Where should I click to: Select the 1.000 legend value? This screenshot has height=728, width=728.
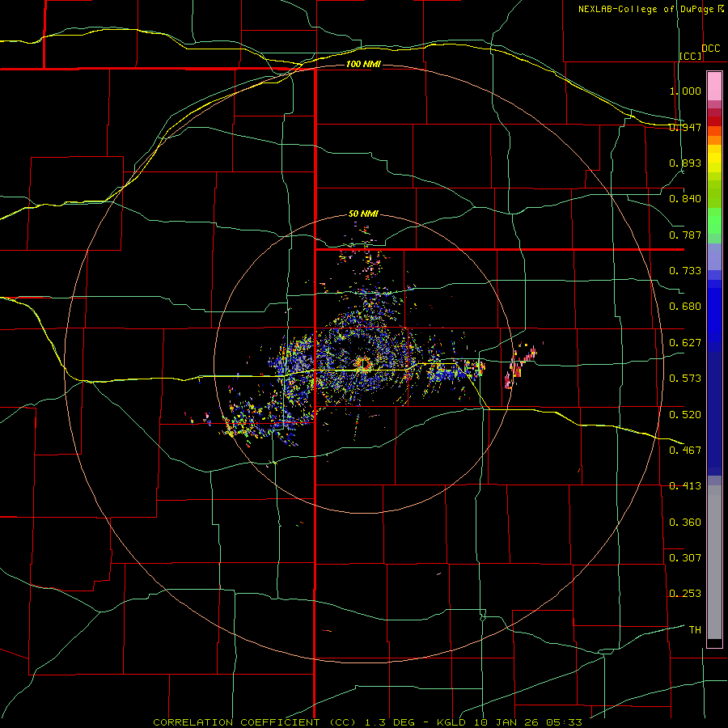point(685,91)
